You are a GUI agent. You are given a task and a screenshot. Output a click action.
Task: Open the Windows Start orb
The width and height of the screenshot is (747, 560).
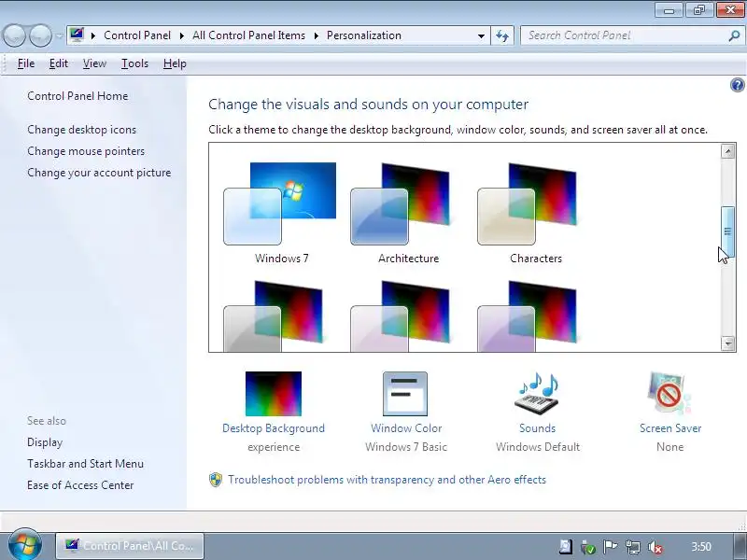pyautogui.click(x=25, y=544)
